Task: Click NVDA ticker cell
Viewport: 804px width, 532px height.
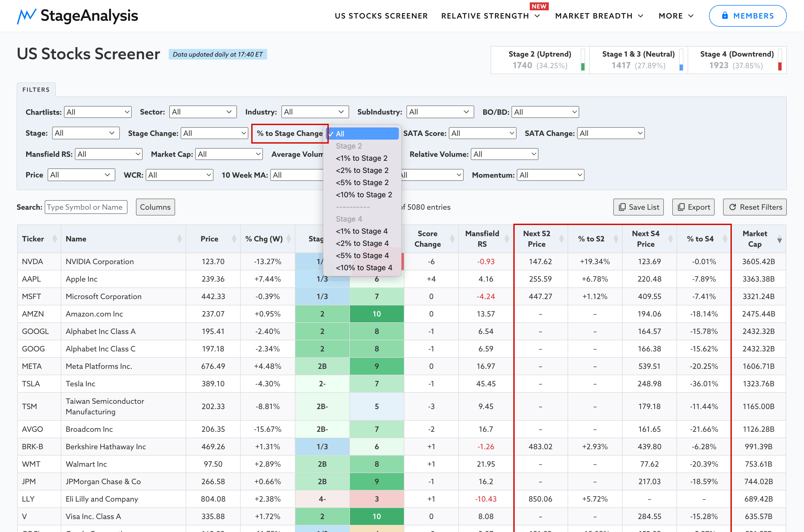Action: (39, 262)
